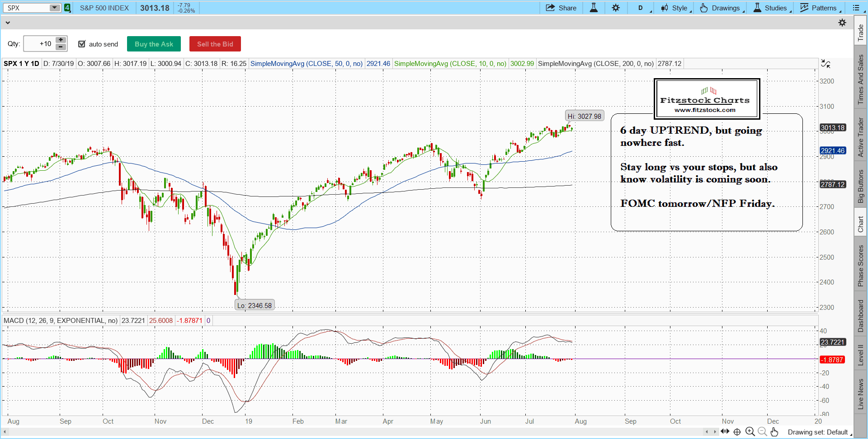Open the Drawing set: Default dropdown

819,432
